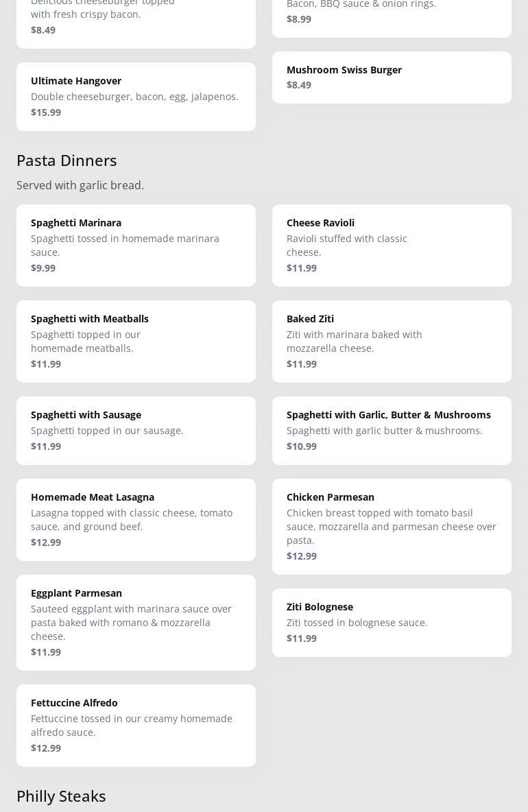528x812 pixels.
Task: Choose the Cheese Ravioli menu item
Action: click(392, 245)
